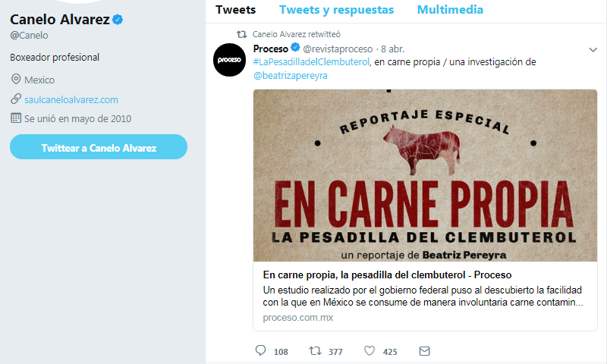Click the #LaPesadilladelClembuterol hashtag
Screen dimensions: 607x364
(x=311, y=62)
